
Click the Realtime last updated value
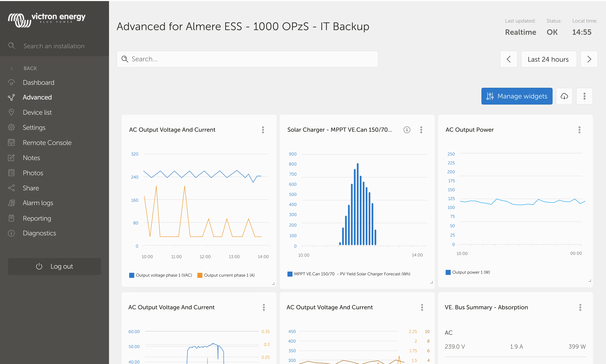[x=520, y=32]
